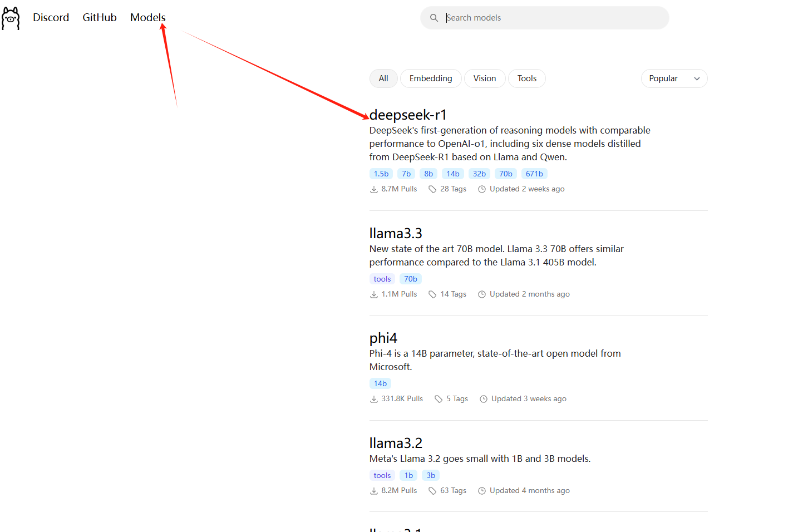Image resolution: width=798 pixels, height=532 pixels.
Task: Click the Updated 4 months ago text
Action: click(530, 491)
